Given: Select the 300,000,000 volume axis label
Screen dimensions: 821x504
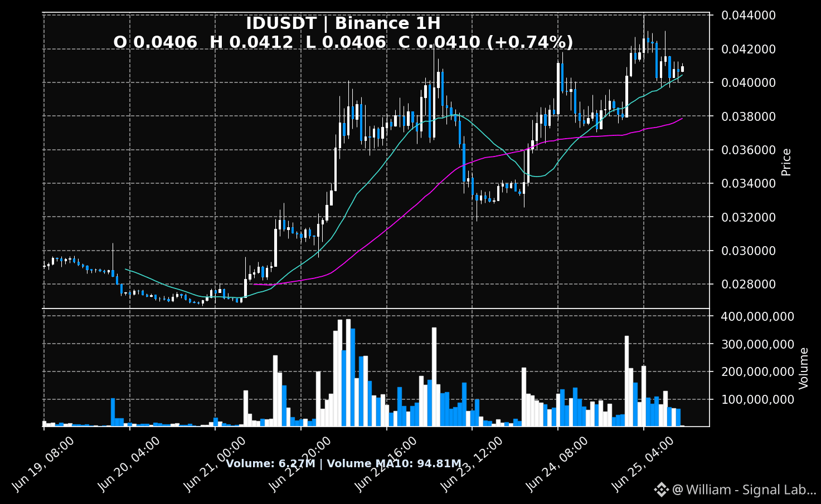Looking at the screenshot, I should point(757,345).
